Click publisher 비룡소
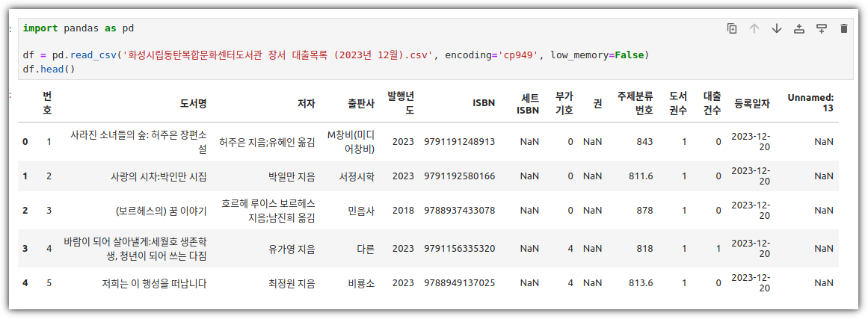Image resolution: width=868 pixels, height=319 pixels. (361, 284)
